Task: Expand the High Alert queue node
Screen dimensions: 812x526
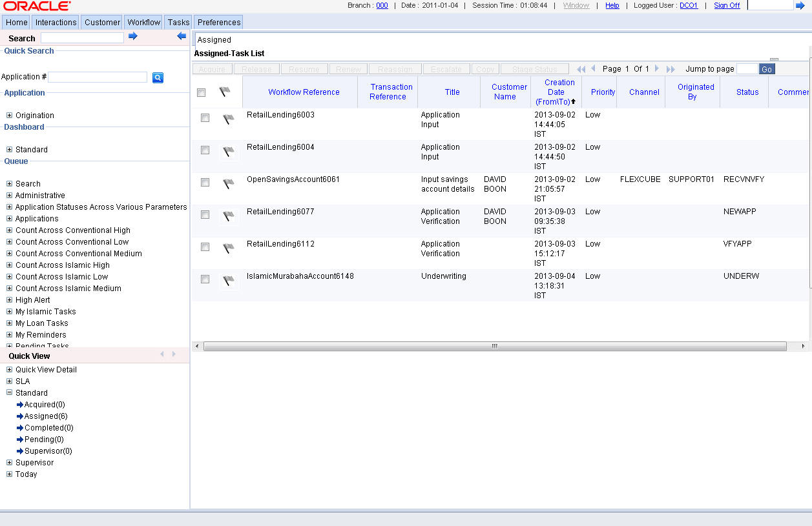Action: click(x=10, y=300)
